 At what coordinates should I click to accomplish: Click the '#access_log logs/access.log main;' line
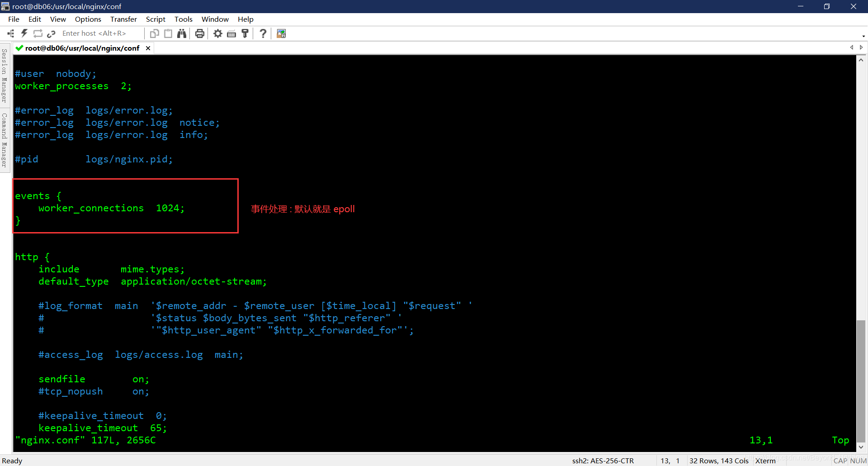click(141, 355)
